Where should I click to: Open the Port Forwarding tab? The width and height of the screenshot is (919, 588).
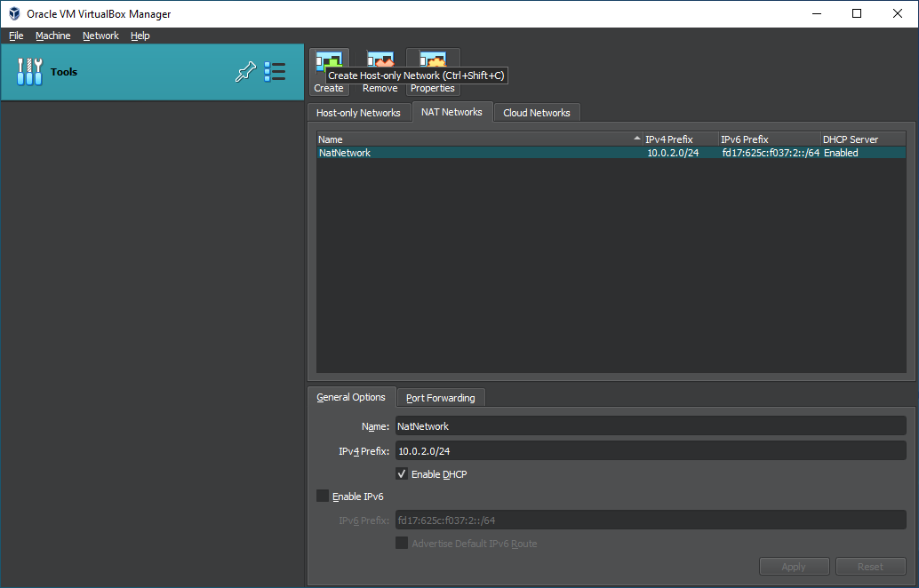click(441, 398)
